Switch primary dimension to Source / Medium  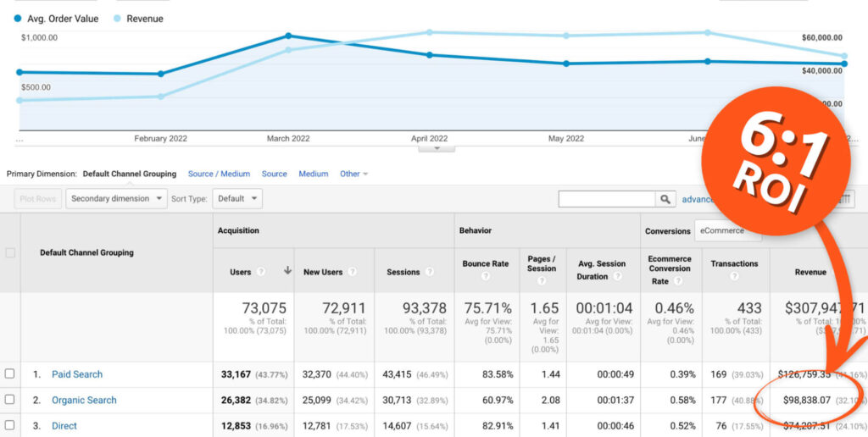220,174
